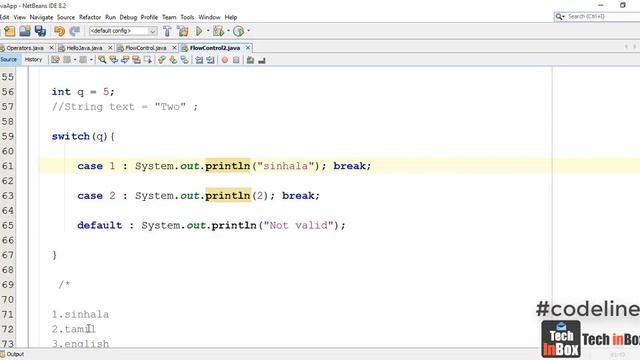
Task: Open the View menu
Action: pyautogui.click(x=20, y=17)
